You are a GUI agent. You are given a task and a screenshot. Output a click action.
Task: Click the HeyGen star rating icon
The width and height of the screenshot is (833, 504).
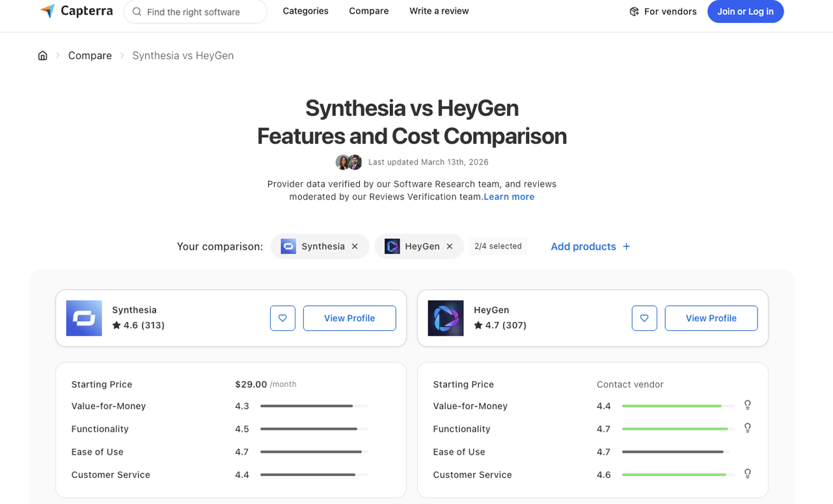(x=478, y=325)
